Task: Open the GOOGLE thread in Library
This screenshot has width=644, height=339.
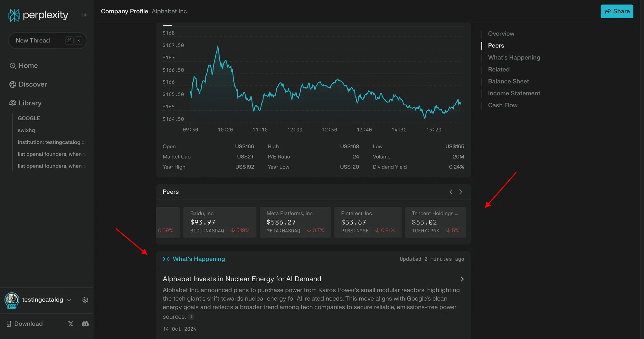Action: point(29,118)
